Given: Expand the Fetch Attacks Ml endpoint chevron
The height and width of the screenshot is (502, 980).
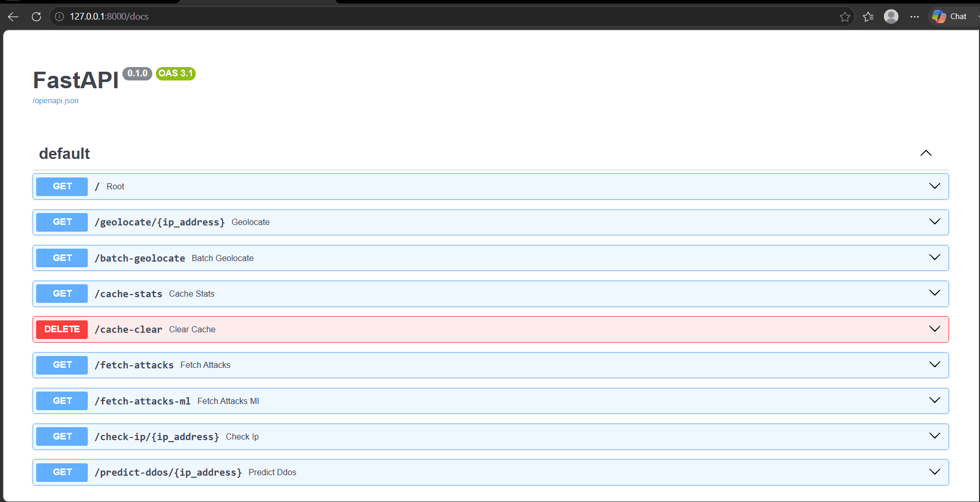Looking at the screenshot, I should [935, 400].
